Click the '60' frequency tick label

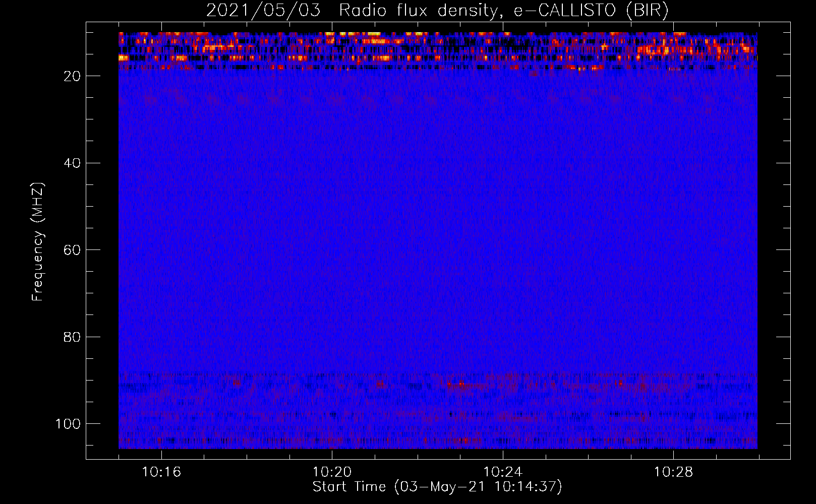coord(72,250)
